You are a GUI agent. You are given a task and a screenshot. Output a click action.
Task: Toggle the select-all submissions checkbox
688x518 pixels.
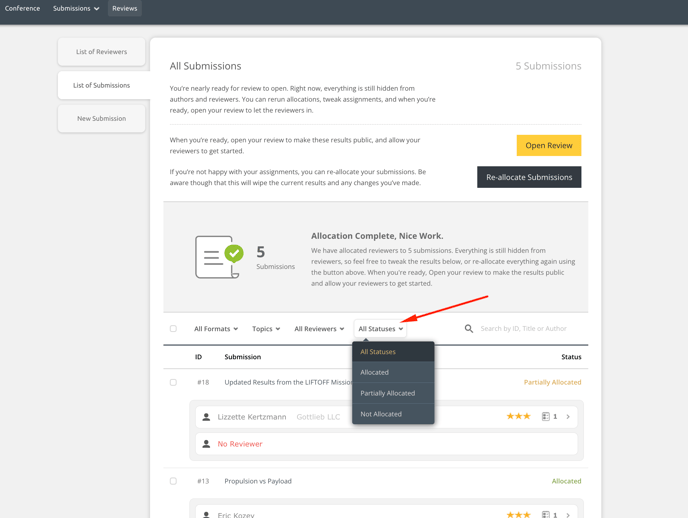point(173,328)
